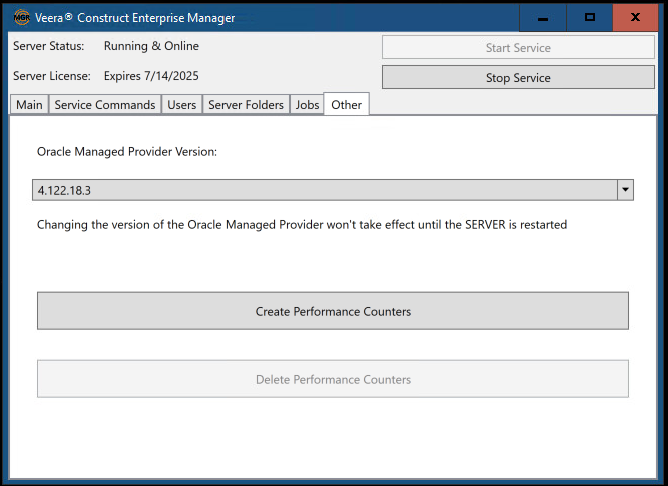Click the SERVER restart notice text
Viewport: 668px width, 486px height.
pos(302,224)
